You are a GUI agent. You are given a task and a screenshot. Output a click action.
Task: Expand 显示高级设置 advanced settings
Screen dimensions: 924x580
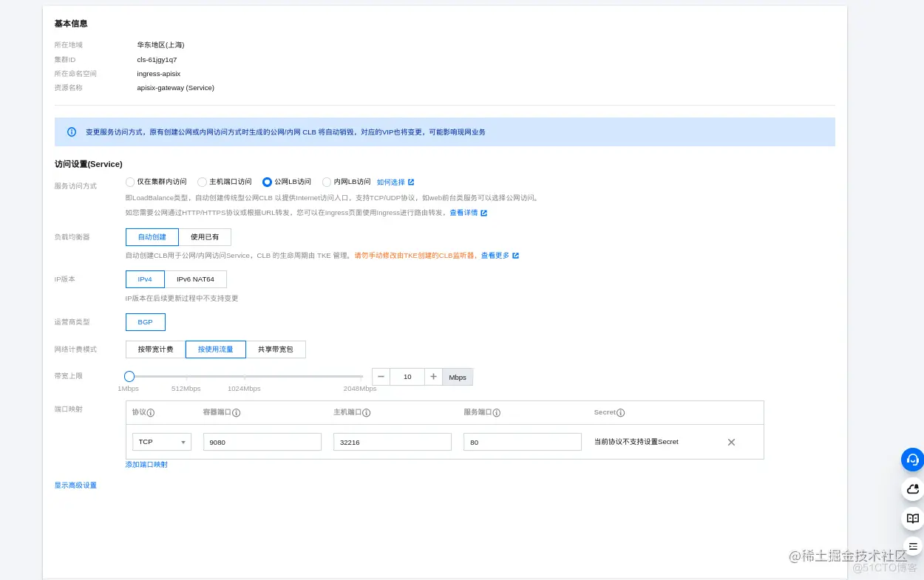click(75, 485)
